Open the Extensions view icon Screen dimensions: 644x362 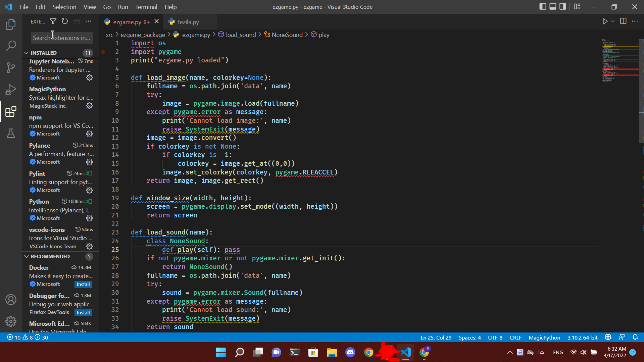(11, 111)
